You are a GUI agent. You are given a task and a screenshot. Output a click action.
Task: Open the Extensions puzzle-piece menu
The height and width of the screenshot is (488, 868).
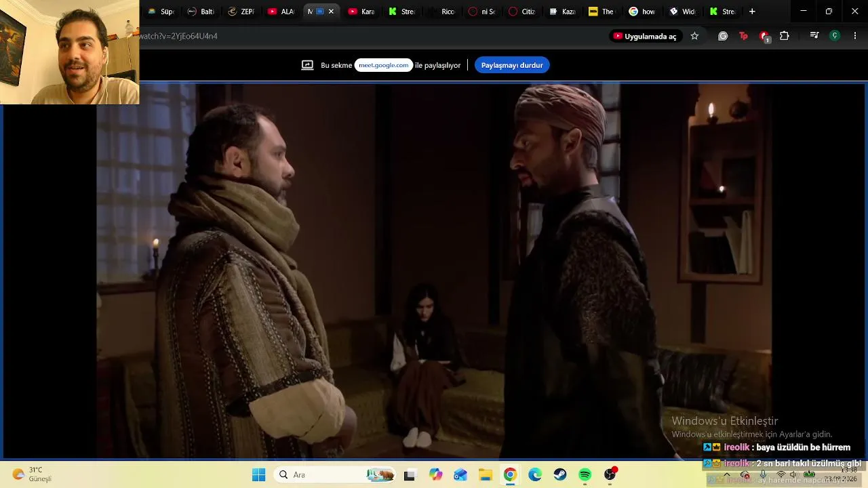(785, 36)
